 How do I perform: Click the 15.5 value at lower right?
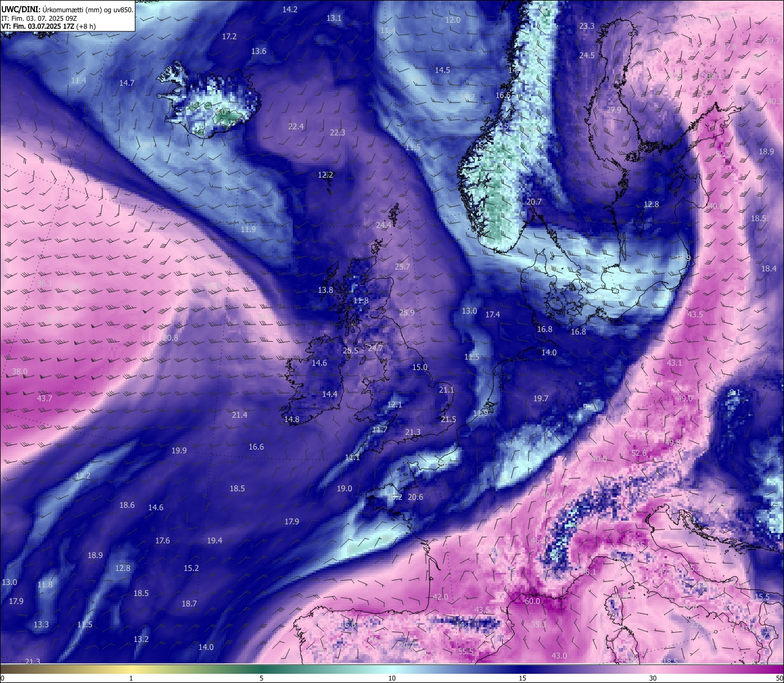(x=762, y=597)
